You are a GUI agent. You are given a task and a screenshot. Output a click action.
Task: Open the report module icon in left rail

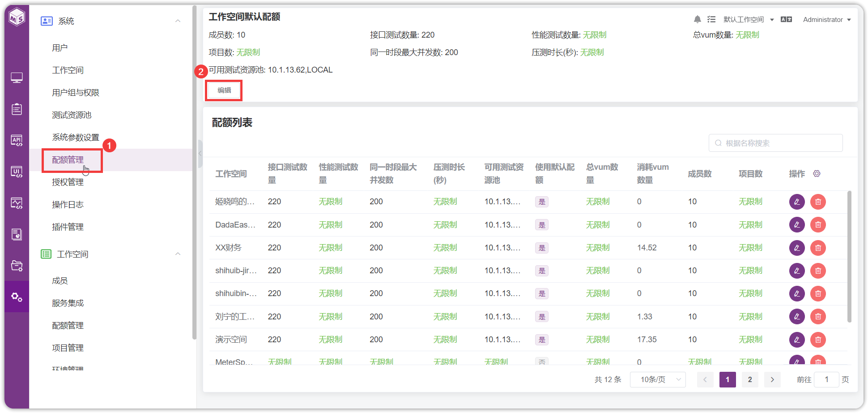click(17, 234)
